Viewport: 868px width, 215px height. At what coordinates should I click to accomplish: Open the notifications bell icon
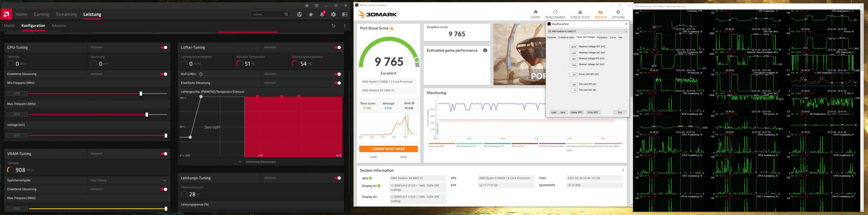[322, 14]
